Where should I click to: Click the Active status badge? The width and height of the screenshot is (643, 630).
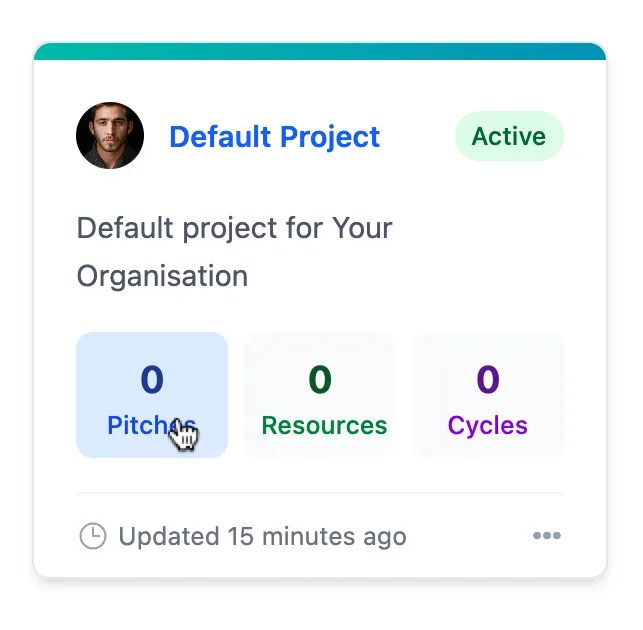(x=509, y=136)
